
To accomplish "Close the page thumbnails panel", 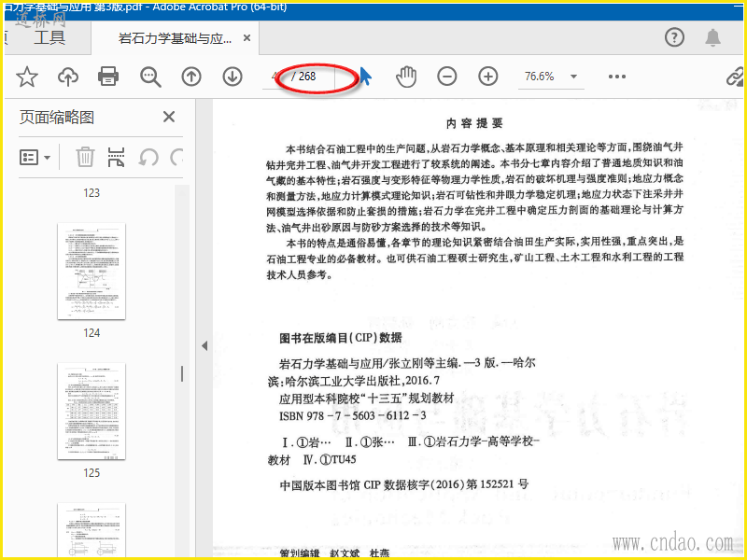I will (x=169, y=117).
